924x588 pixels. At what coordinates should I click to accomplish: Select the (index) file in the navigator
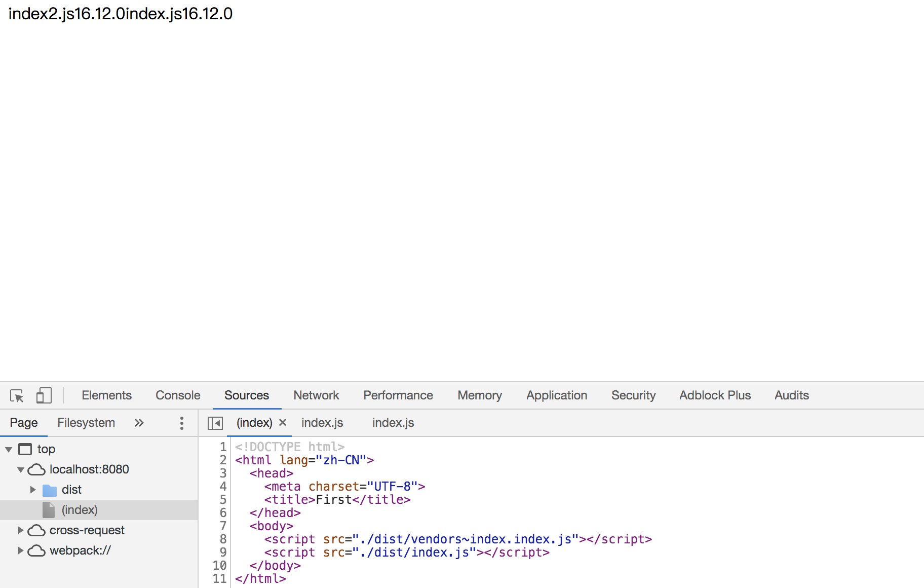pyautogui.click(x=80, y=510)
